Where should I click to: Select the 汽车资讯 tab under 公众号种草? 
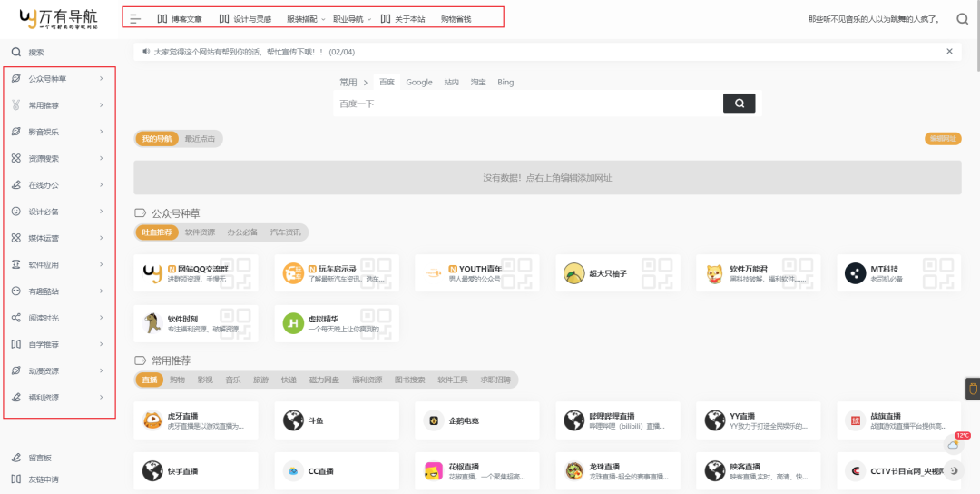pyautogui.click(x=285, y=232)
